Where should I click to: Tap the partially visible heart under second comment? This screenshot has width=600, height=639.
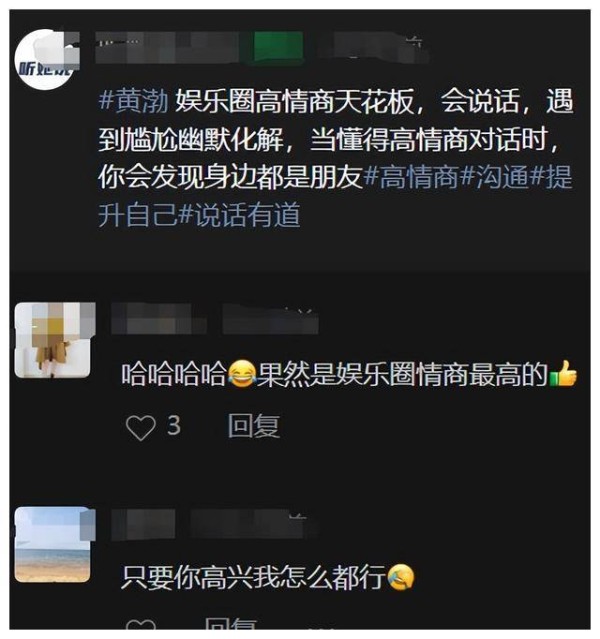(141, 624)
